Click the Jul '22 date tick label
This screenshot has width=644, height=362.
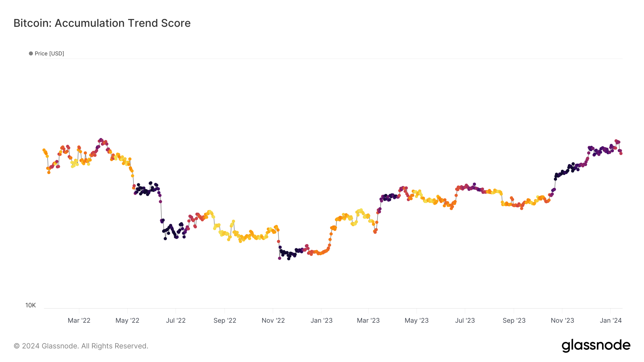tap(176, 321)
